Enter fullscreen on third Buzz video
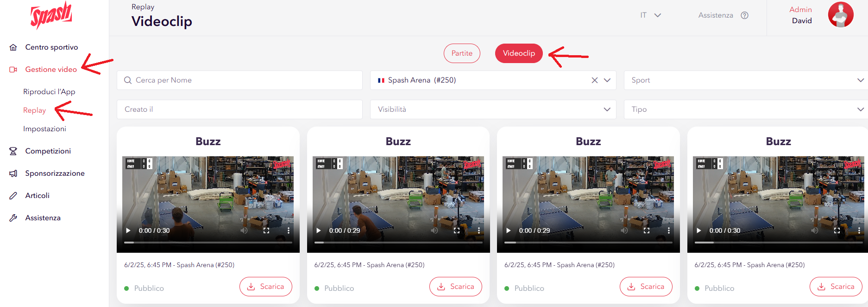The width and height of the screenshot is (868, 307). click(647, 230)
